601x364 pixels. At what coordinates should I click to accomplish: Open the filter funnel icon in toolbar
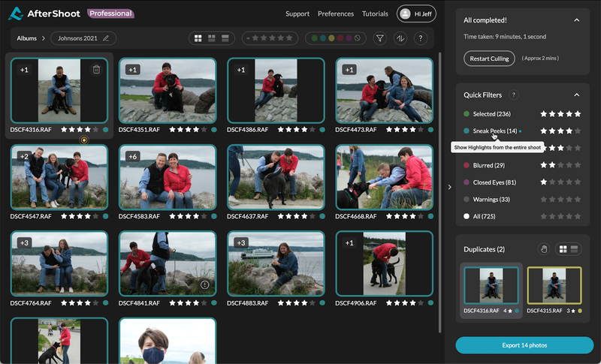(x=379, y=38)
